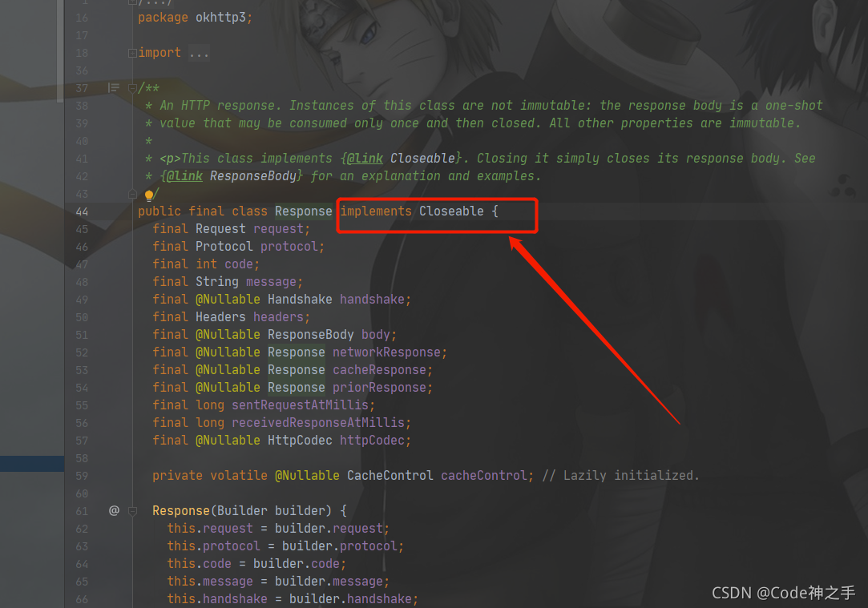Click the 'Request' type on line 45
This screenshot has height=608, width=868.
[220, 229]
